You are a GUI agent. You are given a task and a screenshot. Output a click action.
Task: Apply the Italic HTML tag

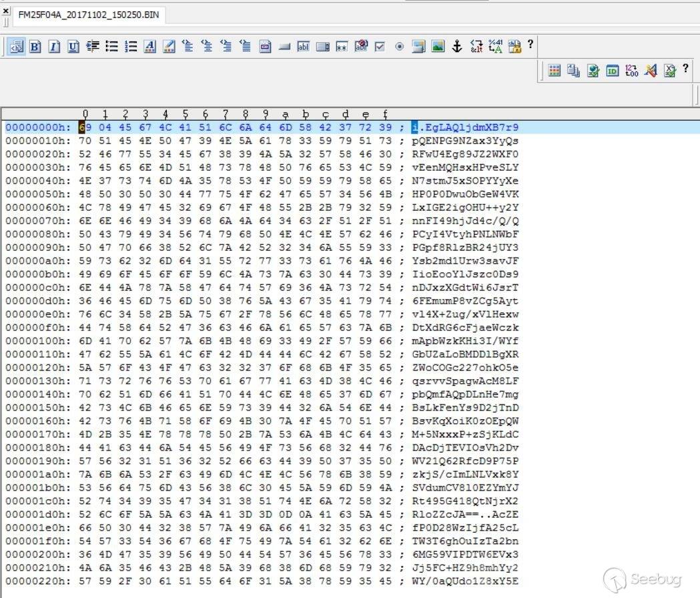(x=54, y=47)
